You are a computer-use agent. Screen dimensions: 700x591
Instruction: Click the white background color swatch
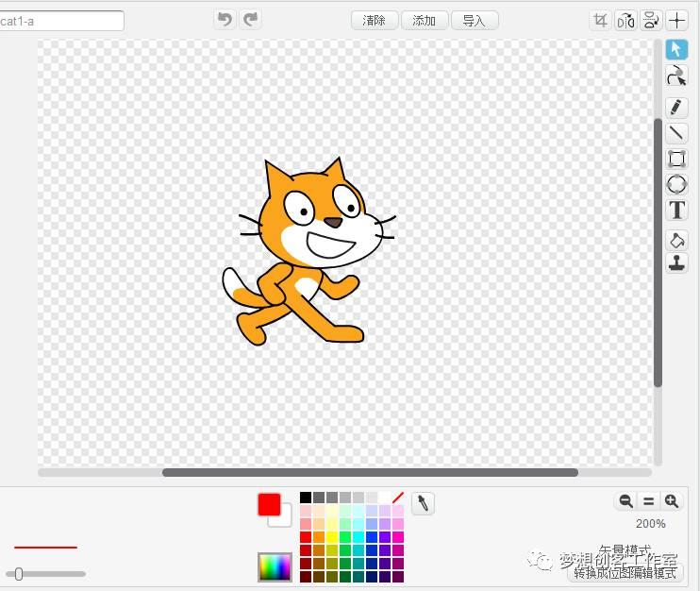coord(285,519)
